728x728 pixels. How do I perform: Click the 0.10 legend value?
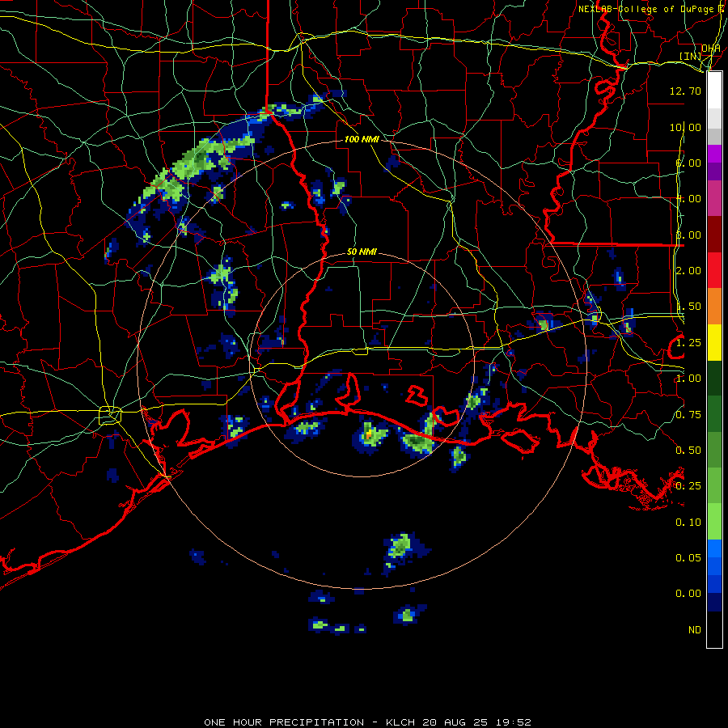688,523
